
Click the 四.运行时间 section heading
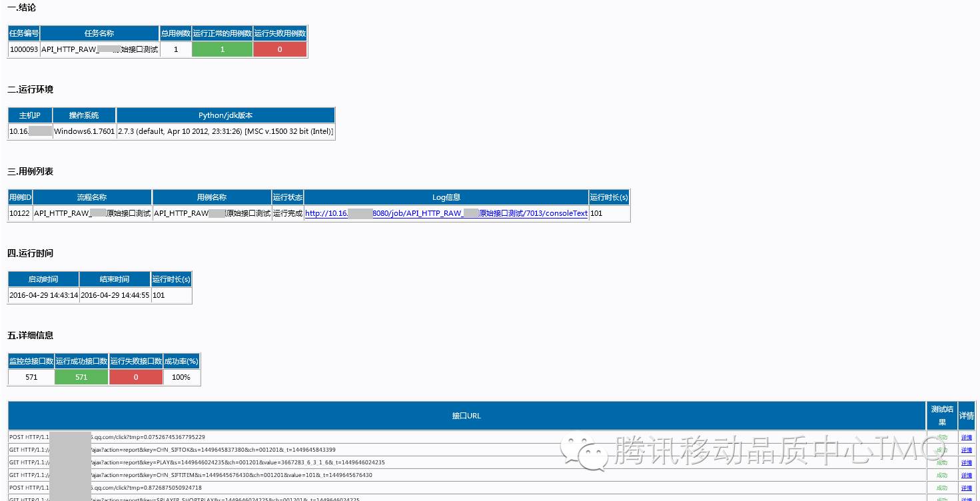30,253
